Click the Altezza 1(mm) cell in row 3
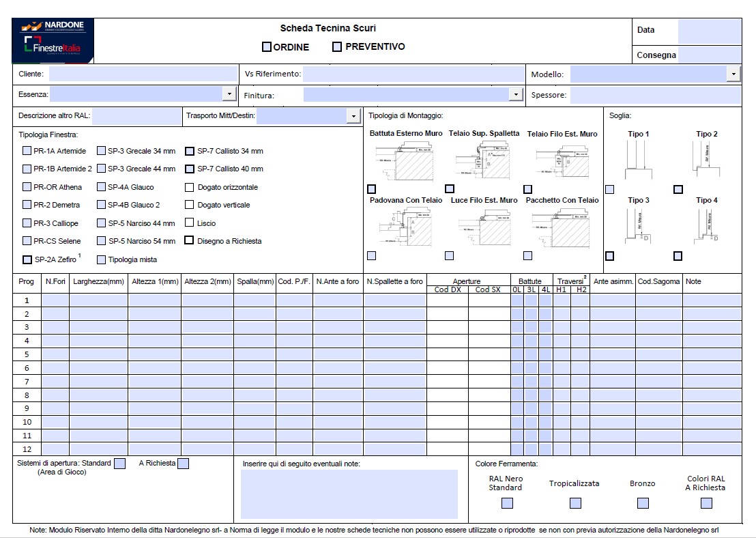Screen dimensions: 756x538 pos(155,327)
